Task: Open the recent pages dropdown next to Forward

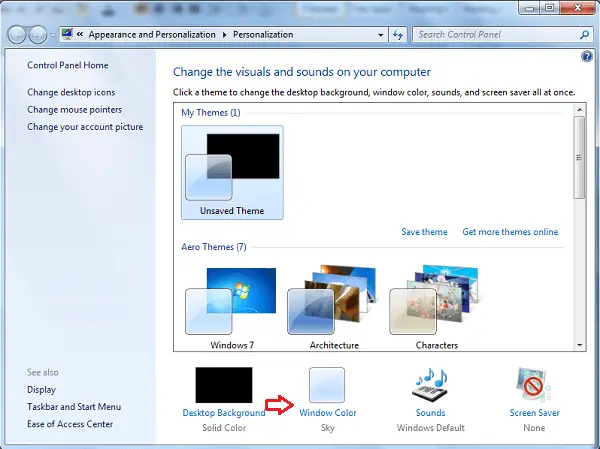Action: 52,35
